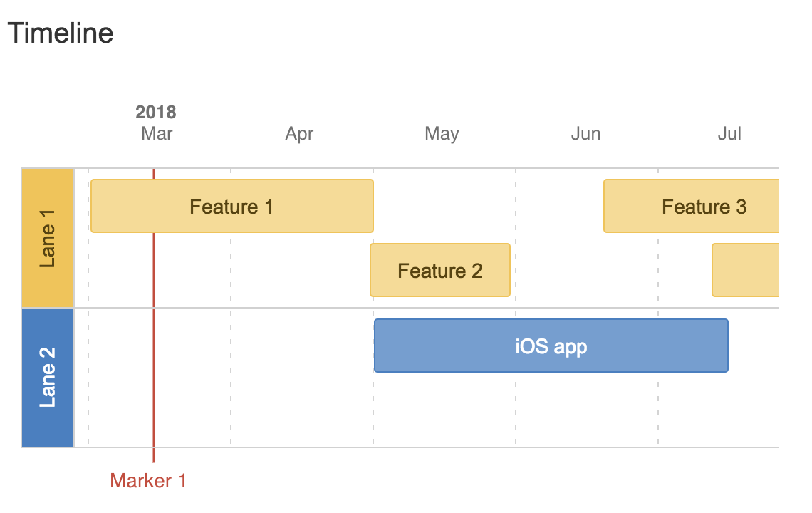Viewport: 812px width, 513px height.
Task: Click the Apr month label
Action: pyautogui.click(x=299, y=134)
